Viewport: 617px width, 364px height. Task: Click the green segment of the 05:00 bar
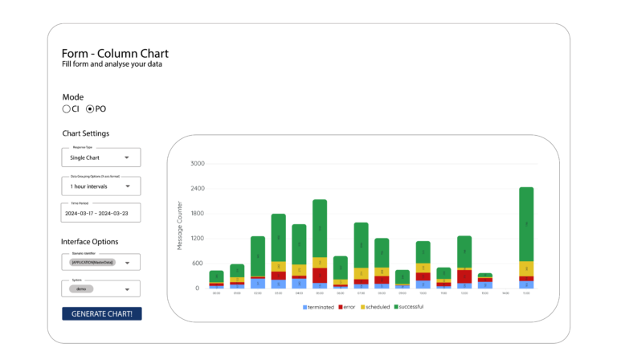320,227
